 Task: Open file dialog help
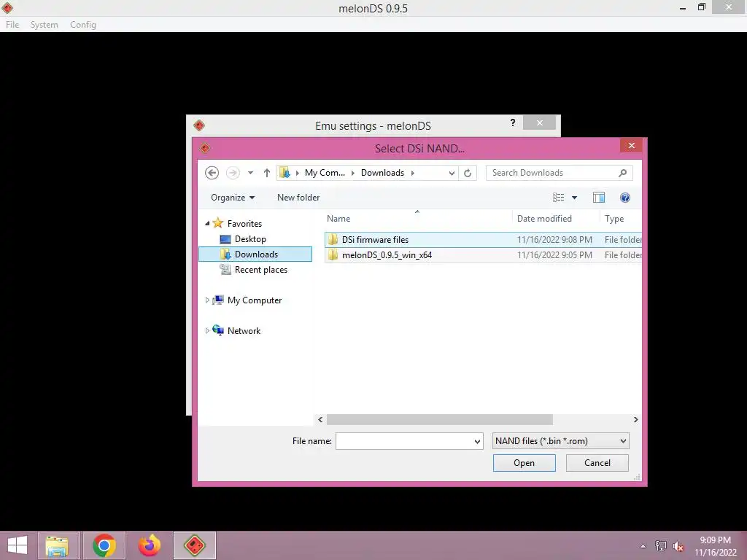pos(625,198)
